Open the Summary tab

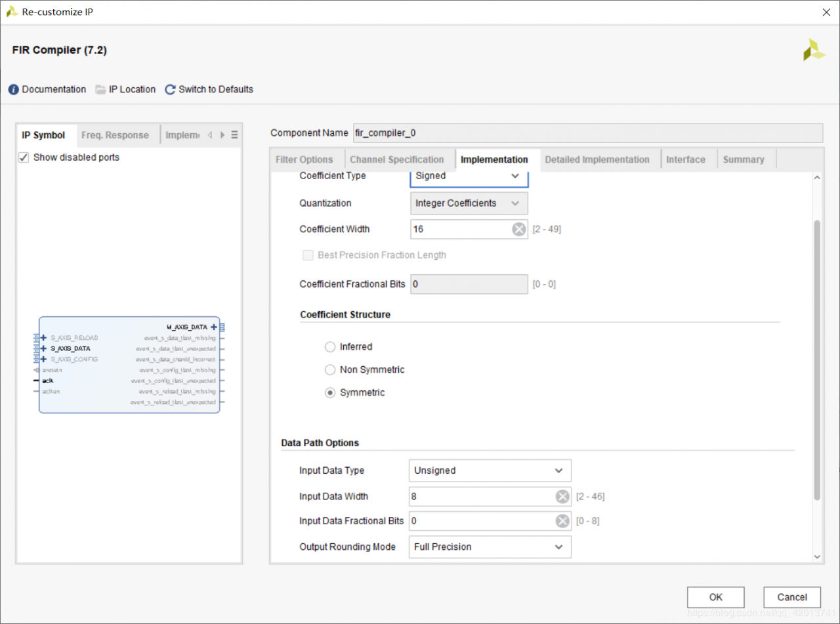[744, 159]
